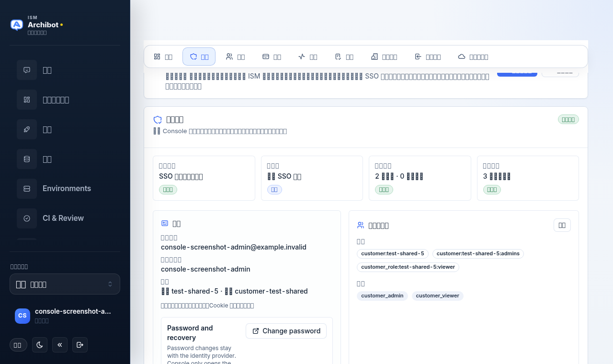This screenshot has width=613, height=364.
Task: Click the CS user avatar
Action: point(23,316)
